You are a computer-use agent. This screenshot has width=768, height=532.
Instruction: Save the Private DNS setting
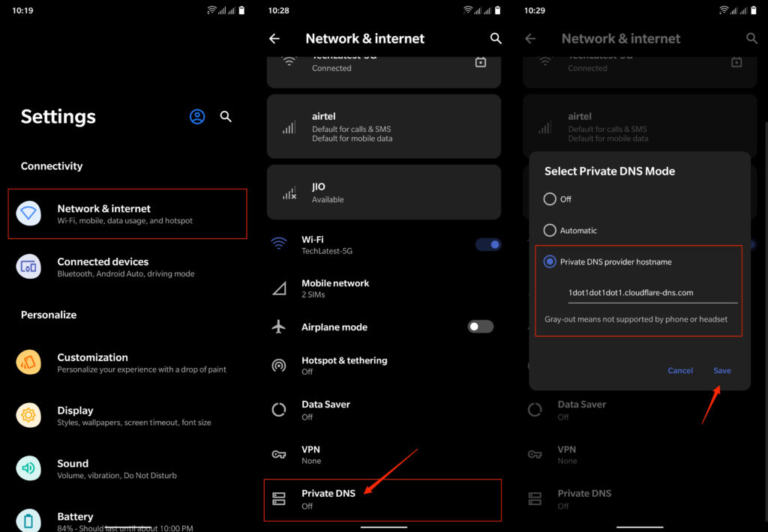[722, 370]
